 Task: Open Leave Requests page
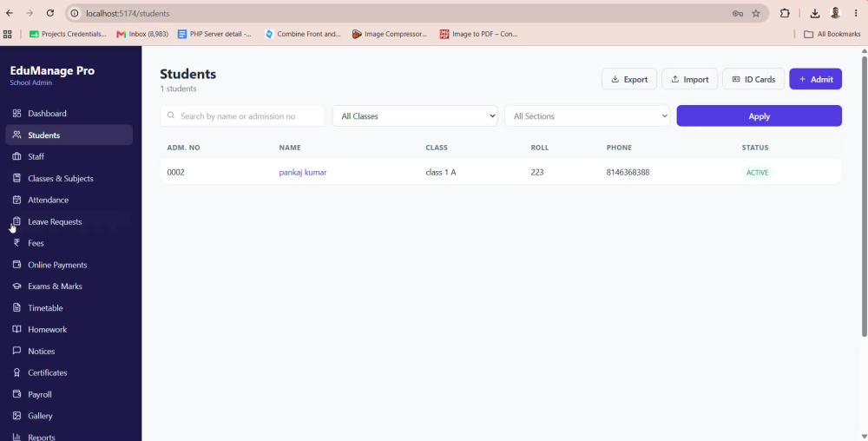(x=69, y=221)
